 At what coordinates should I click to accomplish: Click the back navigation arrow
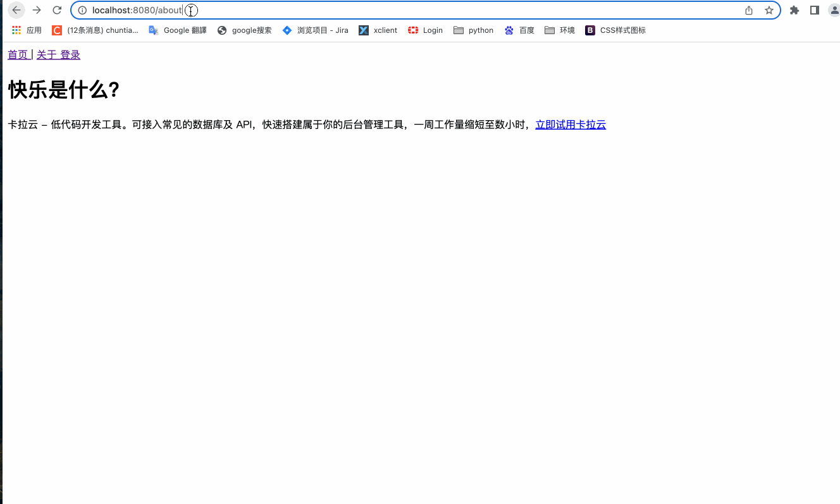[16, 10]
